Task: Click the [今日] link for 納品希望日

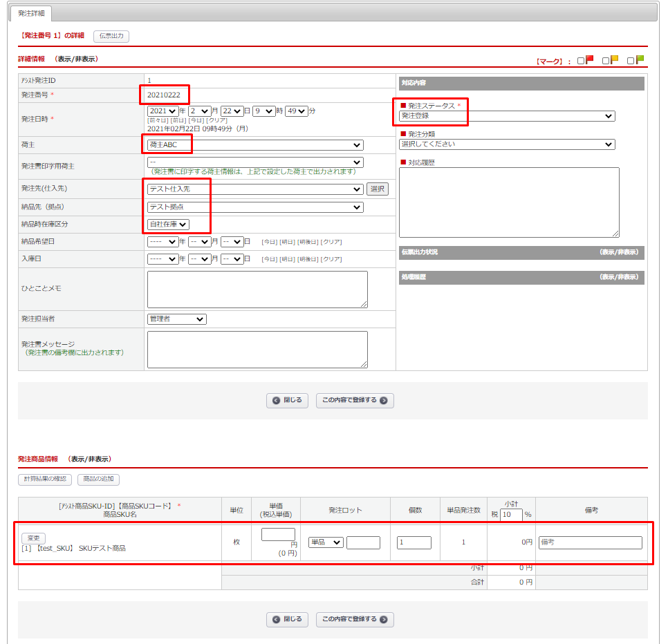Action: [x=269, y=242]
